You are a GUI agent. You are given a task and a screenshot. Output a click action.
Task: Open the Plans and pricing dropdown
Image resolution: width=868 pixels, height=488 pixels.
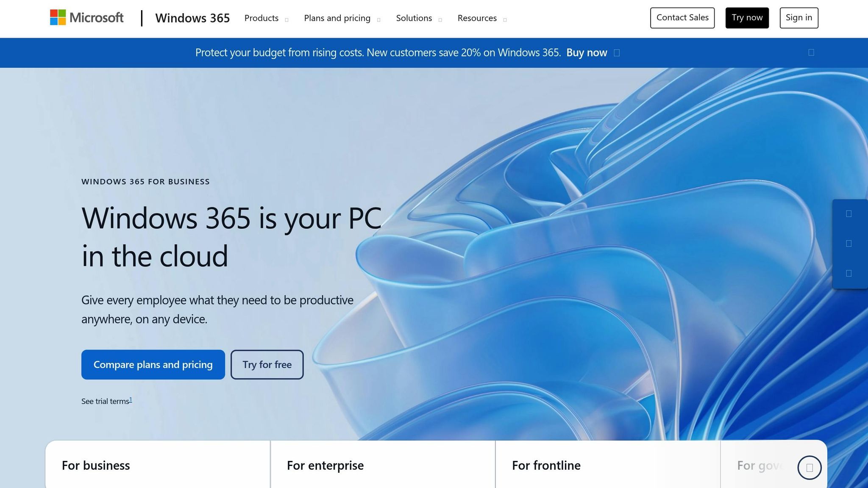[342, 18]
